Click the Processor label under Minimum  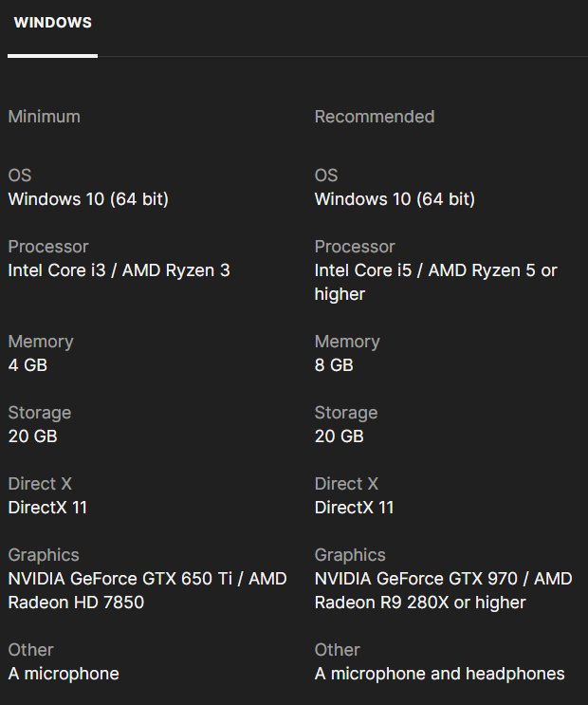click(48, 247)
